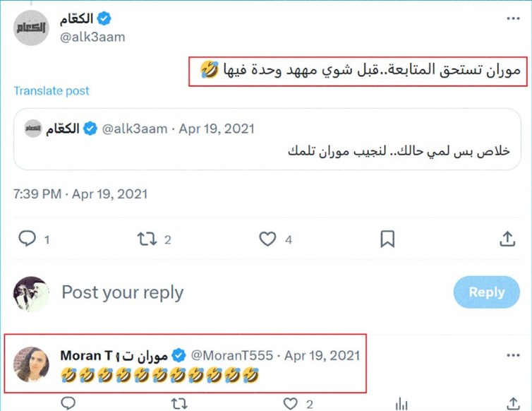Click the Translate post link
Image resolution: width=532 pixels, height=411 pixels.
pos(52,91)
